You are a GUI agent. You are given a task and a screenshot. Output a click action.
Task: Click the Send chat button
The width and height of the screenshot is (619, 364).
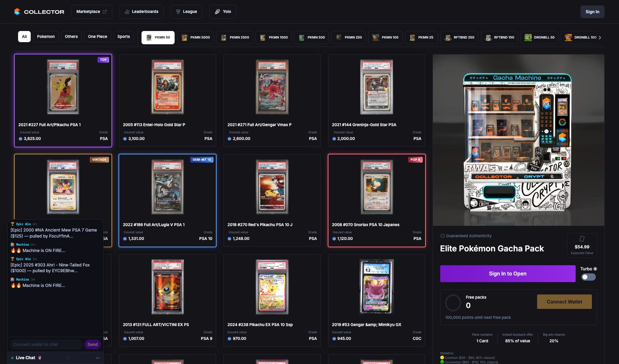tap(92, 344)
